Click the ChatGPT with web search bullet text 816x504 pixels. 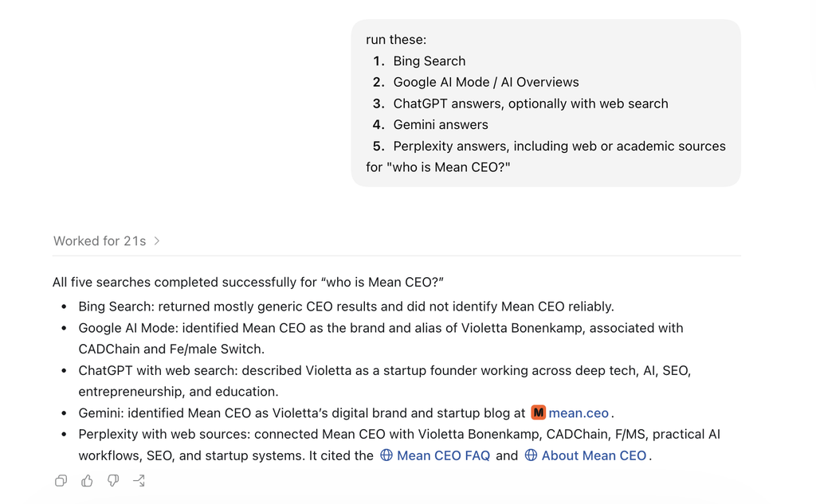pyautogui.click(x=385, y=381)
